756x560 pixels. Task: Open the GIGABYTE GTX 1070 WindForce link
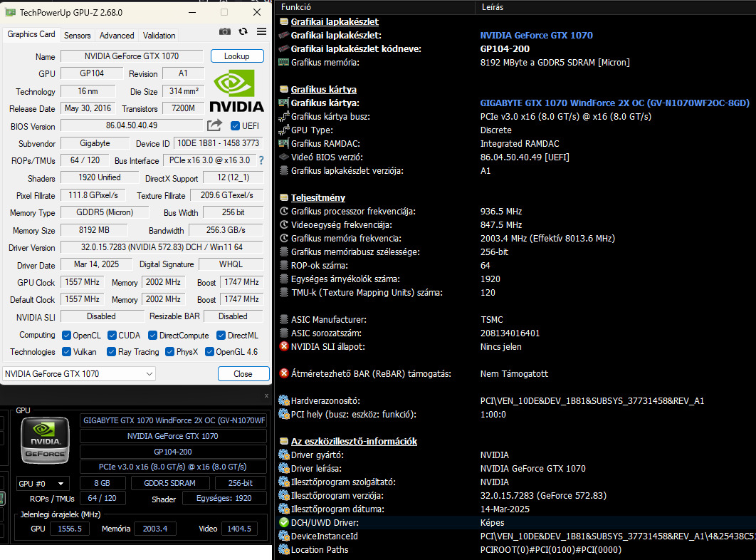click(615, 103)
